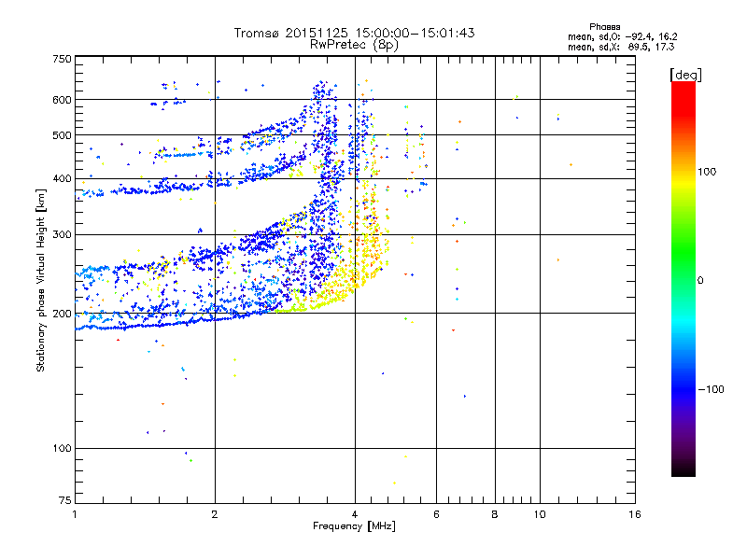Screen dimensions: 747x560
Task: Click the x-axis tick label '1'
Action: point(75,514)
